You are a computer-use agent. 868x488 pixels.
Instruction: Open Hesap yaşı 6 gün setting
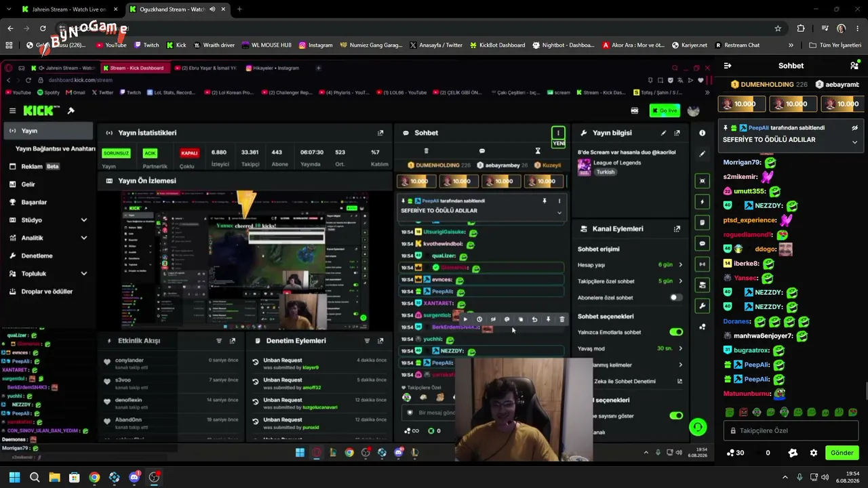click(630, 264)
